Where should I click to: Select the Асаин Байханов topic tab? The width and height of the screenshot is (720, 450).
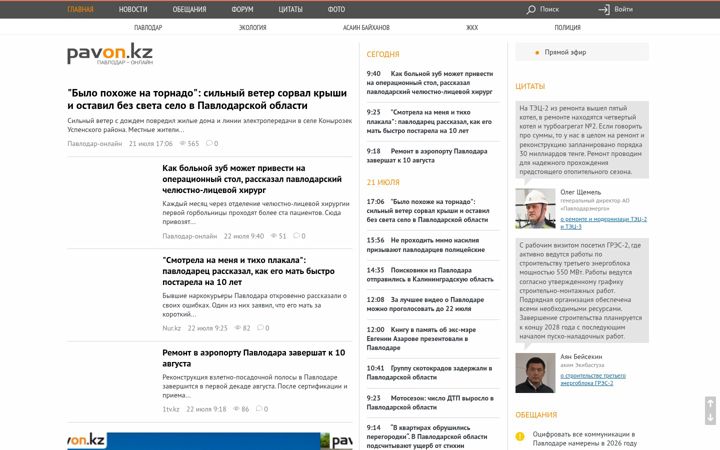(x=366, y=28)
